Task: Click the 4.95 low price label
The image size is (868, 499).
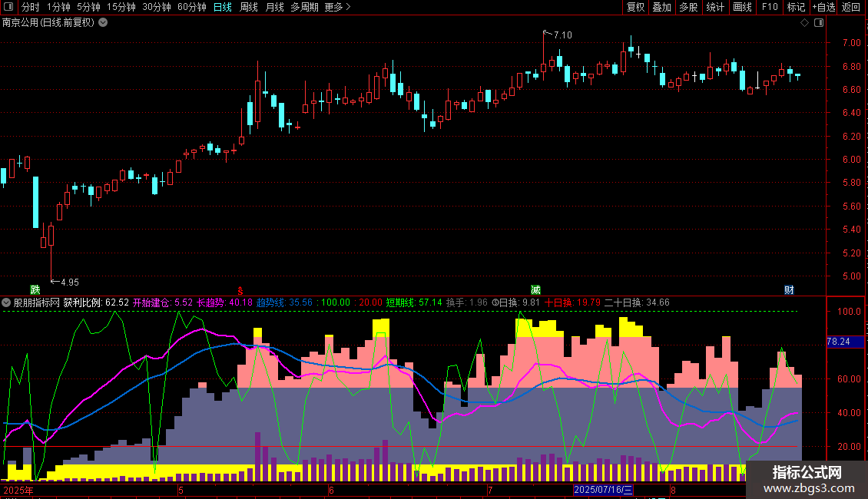Action: [70, 283]
